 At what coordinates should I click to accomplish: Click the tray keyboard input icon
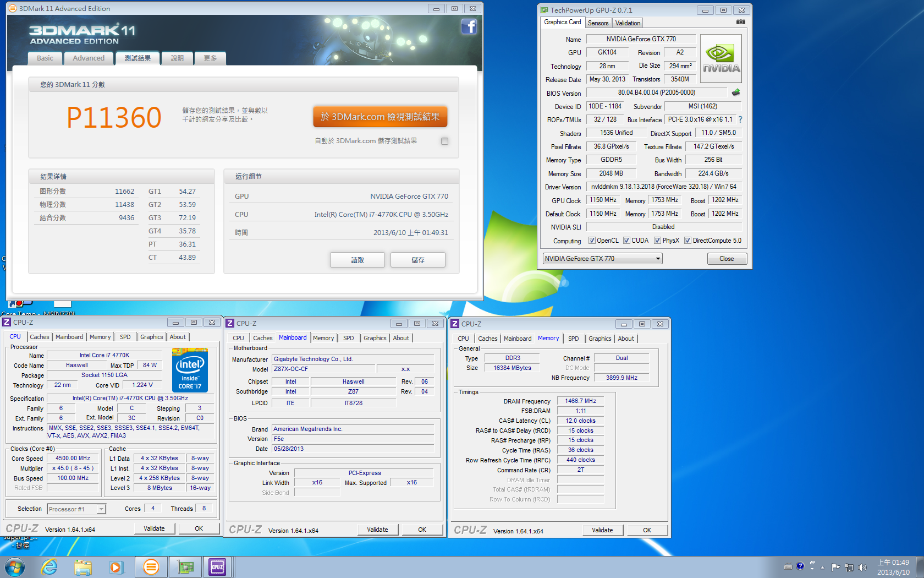click(788, 566)
